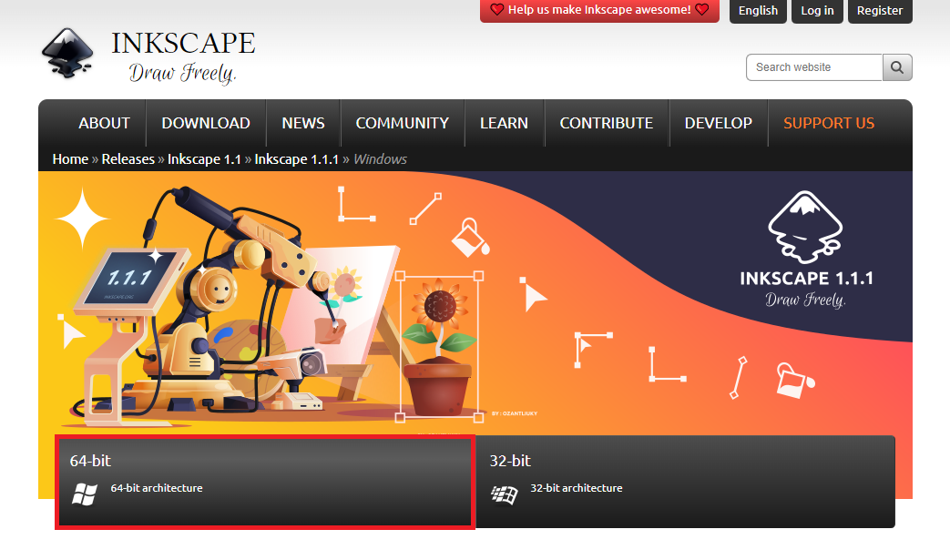Image resolution: width=950 pixels, height=560 pixels.
Task: Open the DOWNLOAD menu
Action: click(206, 123)
